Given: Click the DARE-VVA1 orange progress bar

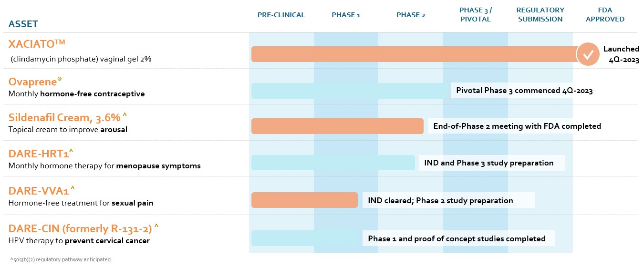Looking at the screenshot, I should tap(304, 200).
